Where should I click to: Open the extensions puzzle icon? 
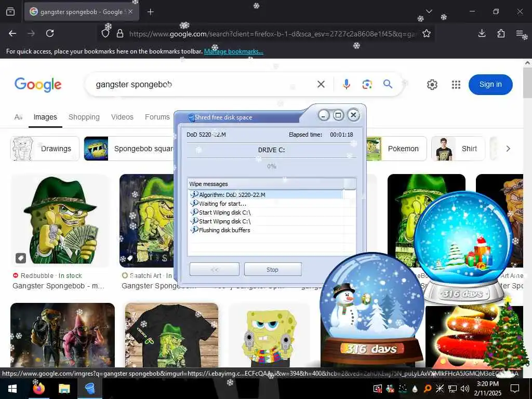tap(501, 33)
